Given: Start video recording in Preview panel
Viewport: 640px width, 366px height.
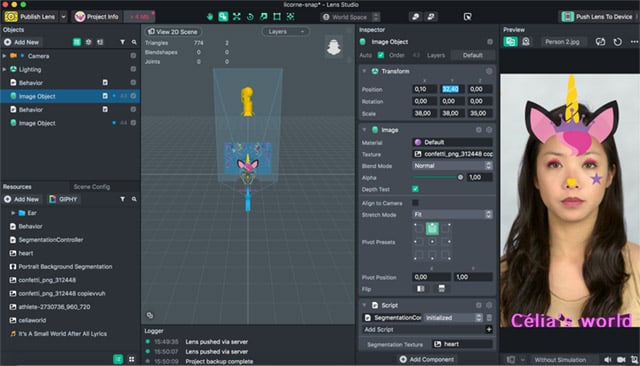Looking at the screenshot, I should pos(621,359).
